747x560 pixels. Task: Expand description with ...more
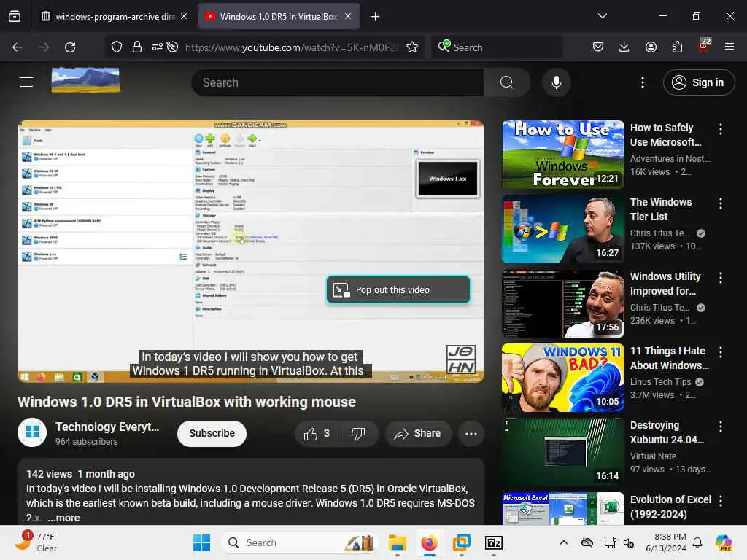pyautogui.click(x=63, y=518)
